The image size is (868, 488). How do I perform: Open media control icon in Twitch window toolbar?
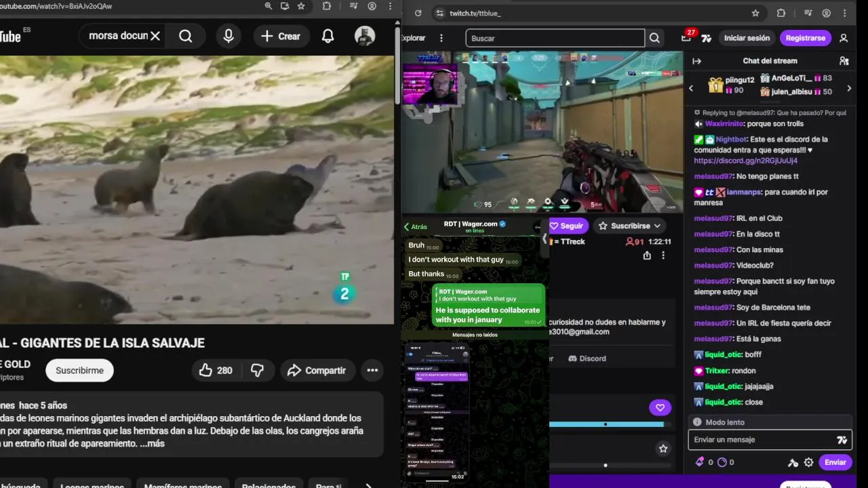(x=808, y=13)
